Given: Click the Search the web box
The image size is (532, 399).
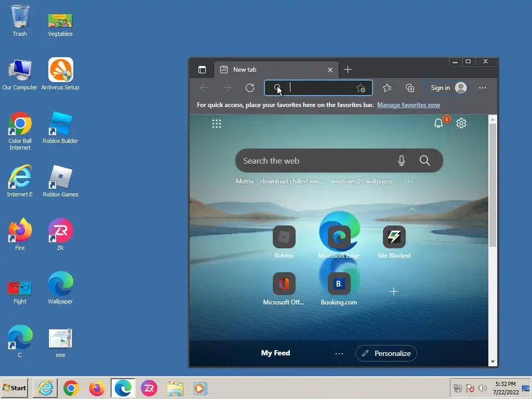Looking at the screenshot, I should coord(339,161).
